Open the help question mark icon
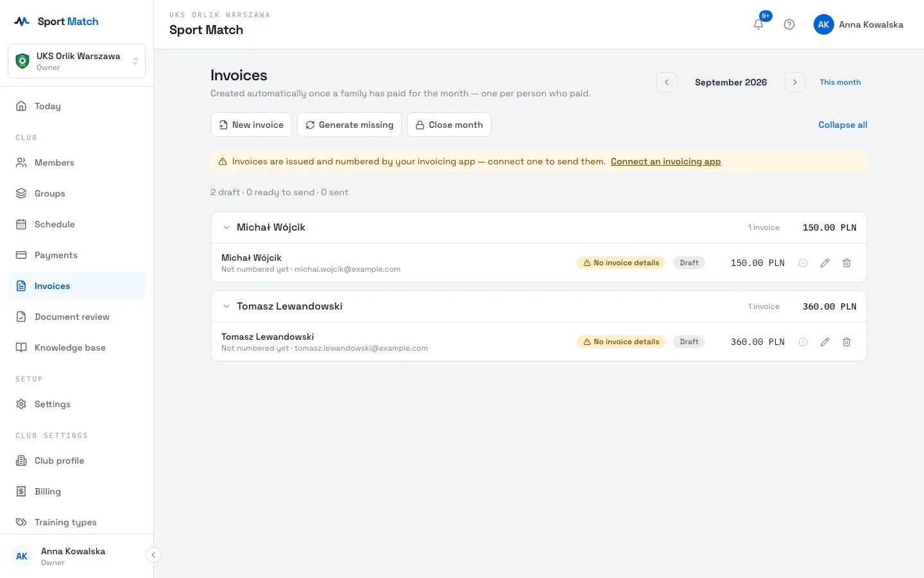The width and height of the screenshot is (924, 578). (x=789, y=24)
